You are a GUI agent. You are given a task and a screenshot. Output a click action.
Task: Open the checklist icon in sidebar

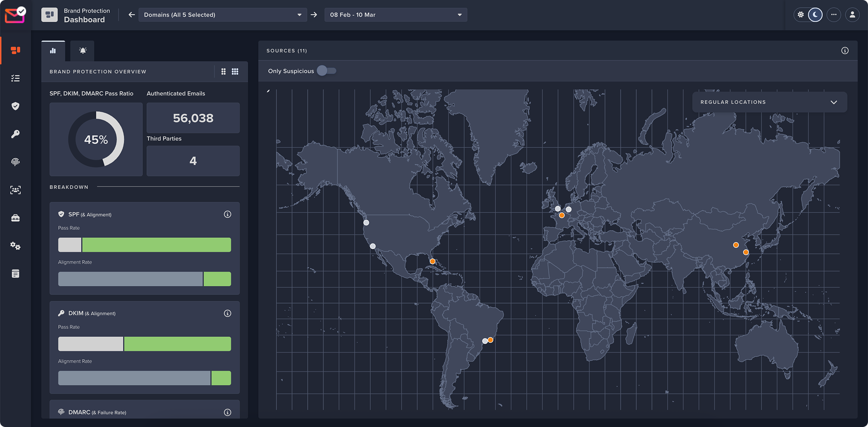[15, 78]
